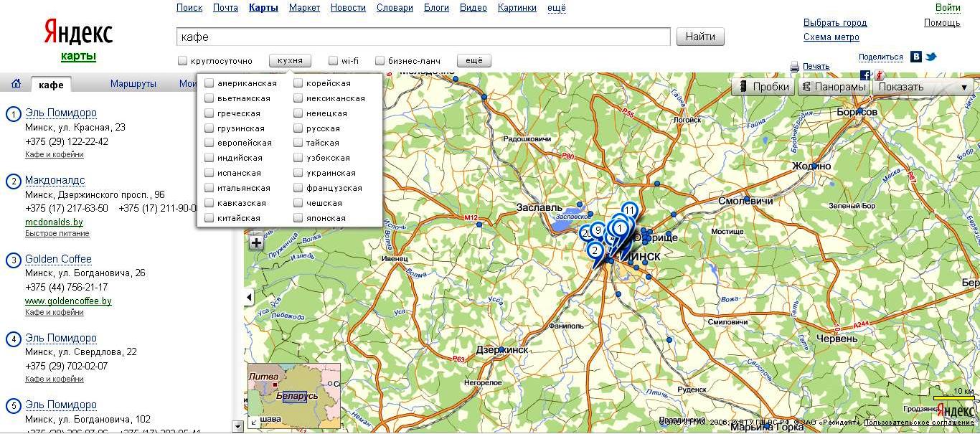Click the map marker numbered 11

[629, 210]
